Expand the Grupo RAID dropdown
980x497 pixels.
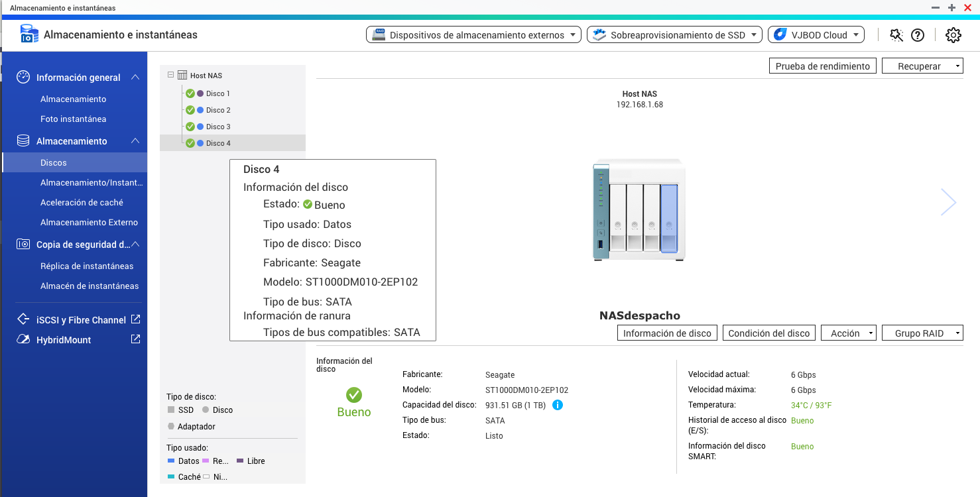point(922,333)
